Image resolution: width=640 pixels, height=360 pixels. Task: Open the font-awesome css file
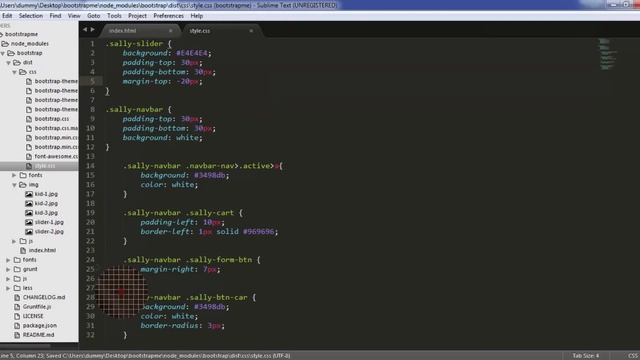[x=56, y=156]
